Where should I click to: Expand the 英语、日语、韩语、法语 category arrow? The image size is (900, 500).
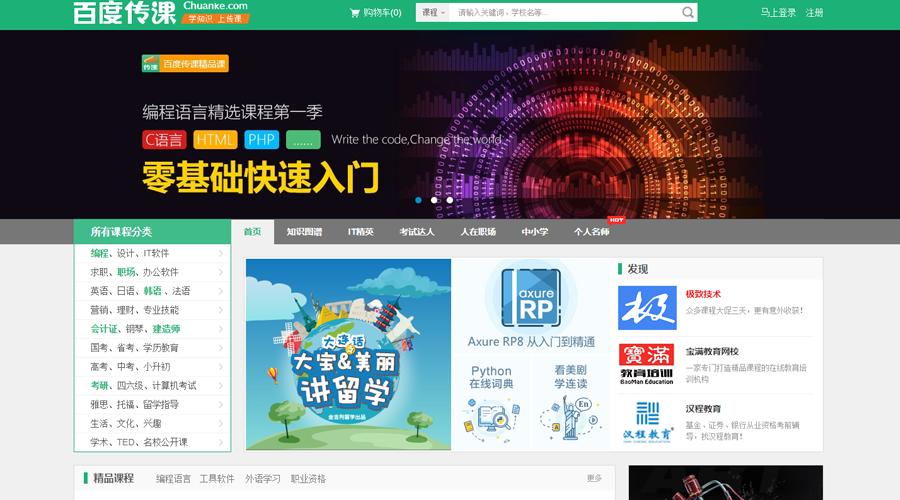(221, 291)
